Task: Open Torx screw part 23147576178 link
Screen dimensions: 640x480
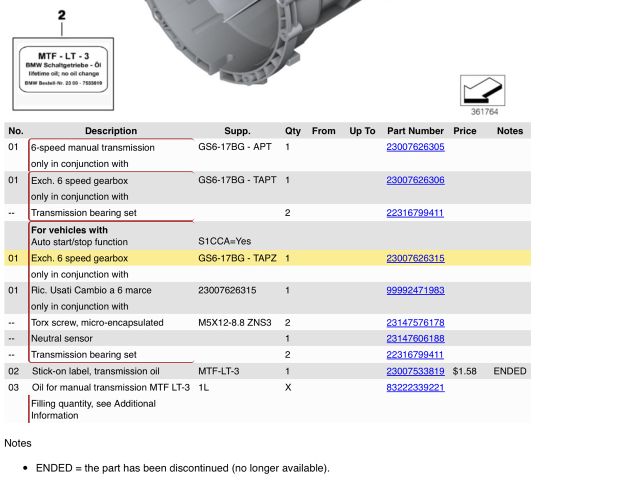Action: pos(415,323)
